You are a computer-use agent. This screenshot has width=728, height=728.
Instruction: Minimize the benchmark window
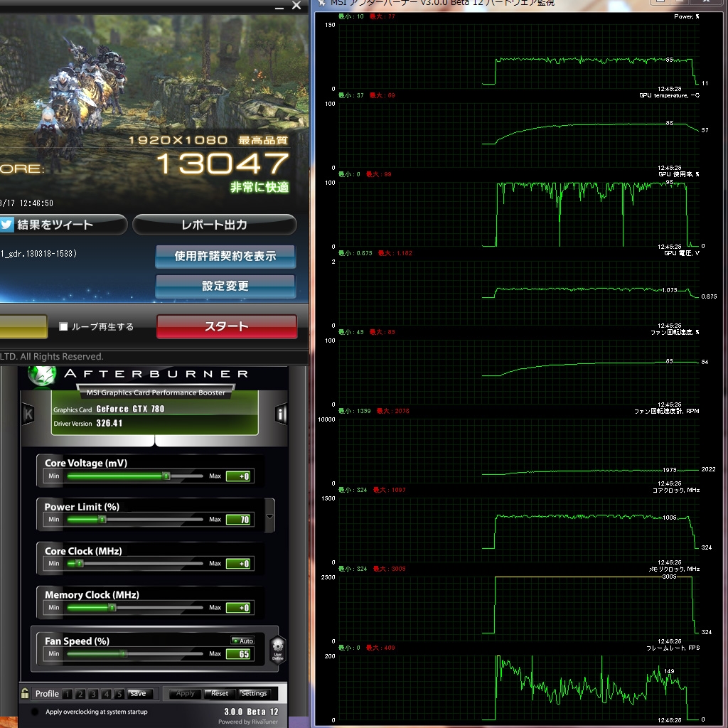pyautogui.click(x=279, y=6)
